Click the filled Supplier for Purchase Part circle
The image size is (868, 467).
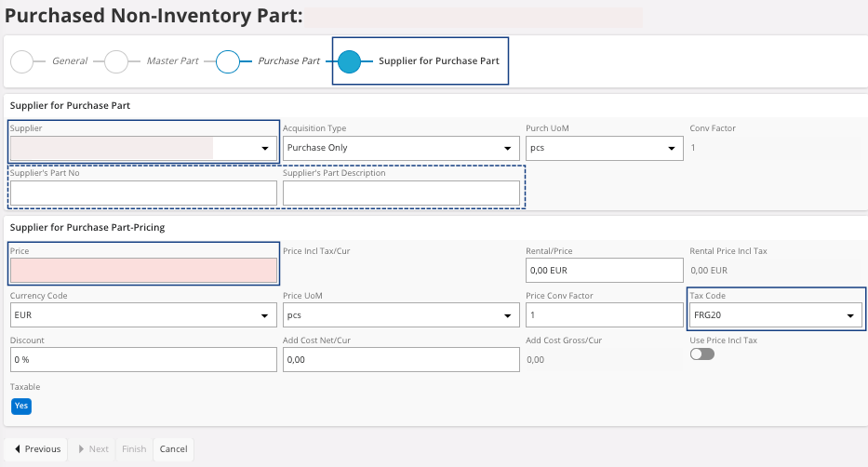349,61
